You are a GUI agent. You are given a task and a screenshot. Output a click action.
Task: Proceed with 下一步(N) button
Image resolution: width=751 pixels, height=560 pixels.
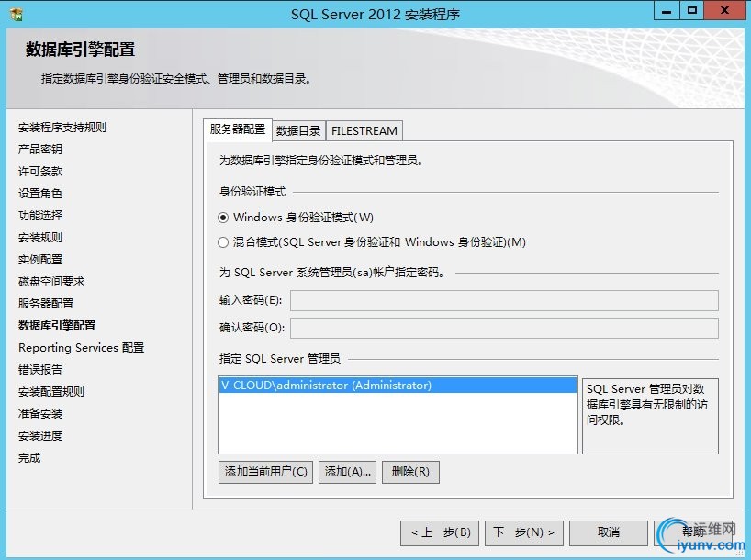click(524, 532)
